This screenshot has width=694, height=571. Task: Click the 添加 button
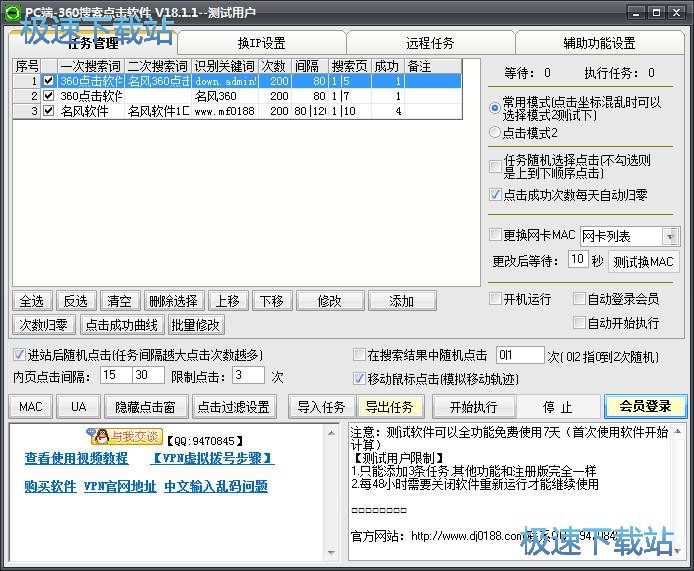401,301
